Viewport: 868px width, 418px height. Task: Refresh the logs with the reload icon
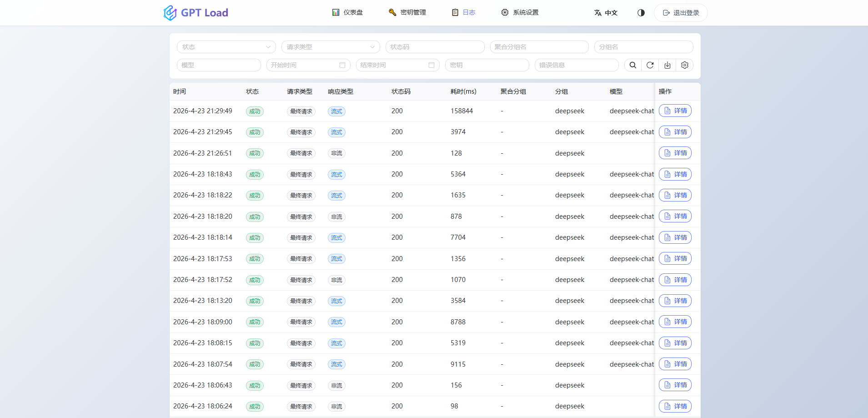[x=650, y=65]
